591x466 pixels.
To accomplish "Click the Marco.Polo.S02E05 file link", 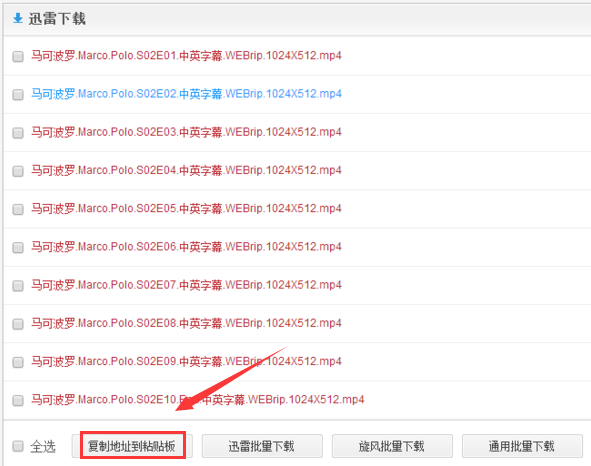I will 186,208.
